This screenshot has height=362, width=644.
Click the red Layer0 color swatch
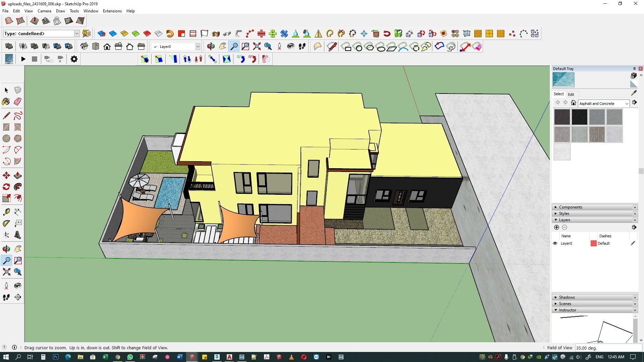[x=593, y=243]
